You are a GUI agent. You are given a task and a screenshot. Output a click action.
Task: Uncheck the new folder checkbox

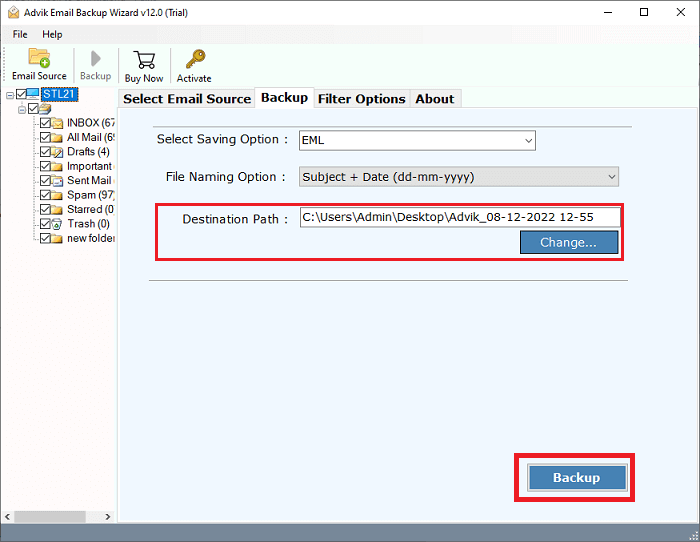(45, 238)
